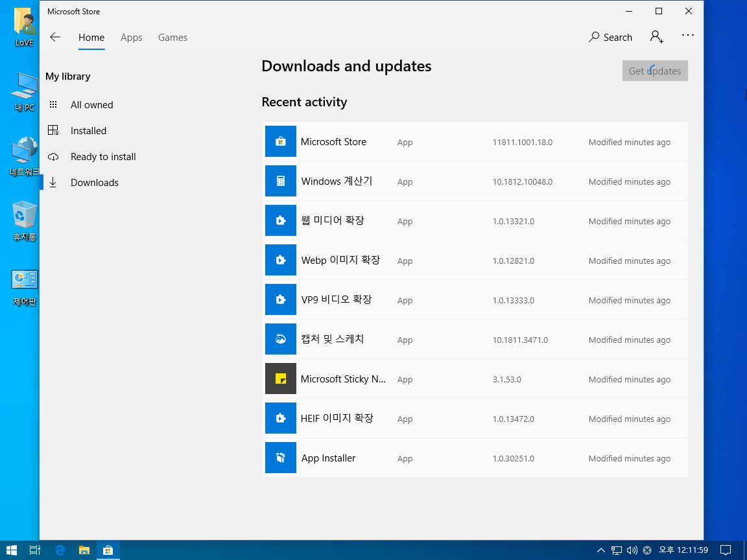Click version 11811.1001.18.0 text
This screenshot has height=560, width=747.
pos(523,143)
